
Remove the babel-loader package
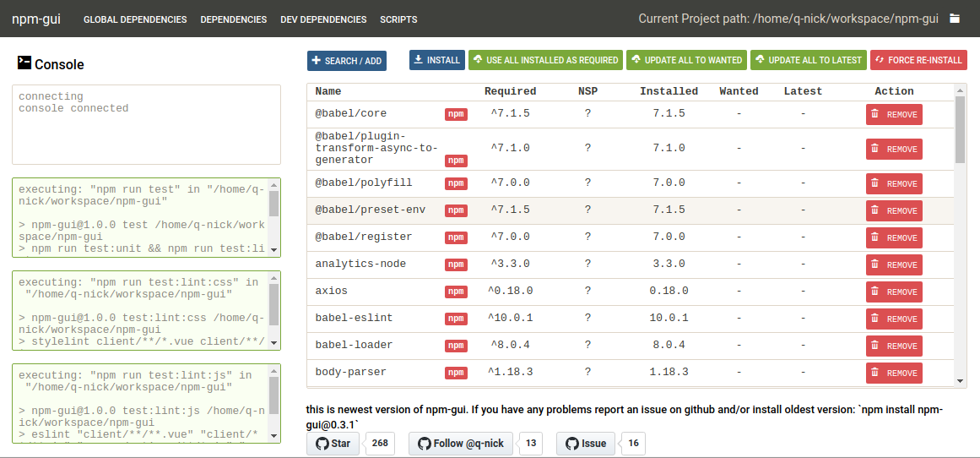[x=894, y=346]
